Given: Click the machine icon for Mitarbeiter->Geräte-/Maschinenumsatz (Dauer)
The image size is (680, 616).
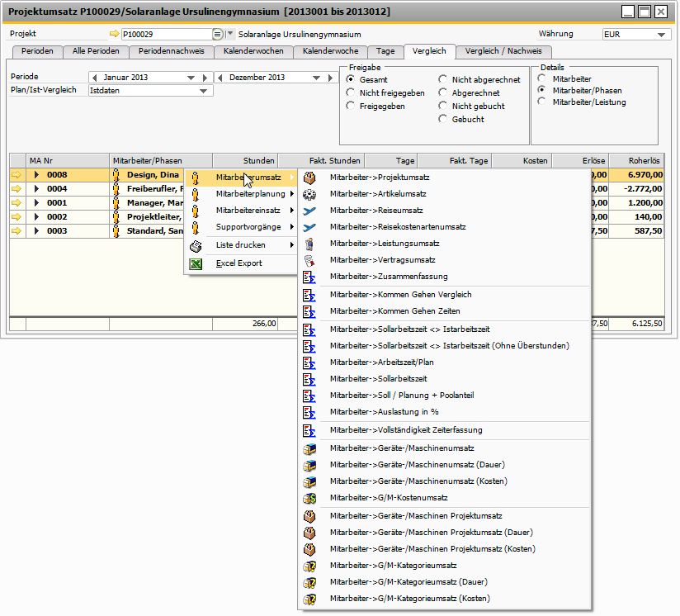Looking at the screenshot, I should pos(309,465).
